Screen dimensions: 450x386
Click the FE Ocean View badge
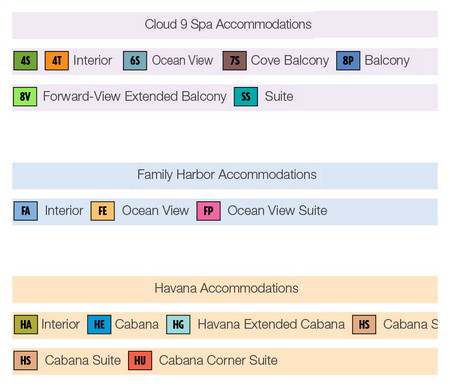103,211
